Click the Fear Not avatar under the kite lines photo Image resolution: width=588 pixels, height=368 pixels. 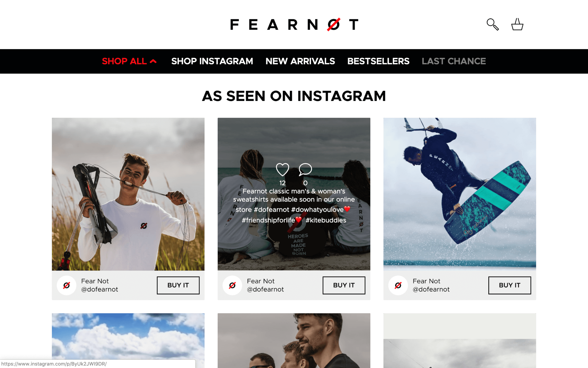[x=67, y=285]
